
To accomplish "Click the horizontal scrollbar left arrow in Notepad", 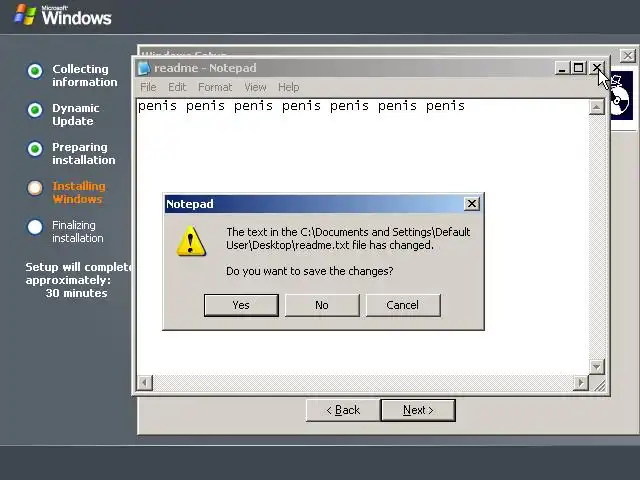I will click(x=144, y=382).
